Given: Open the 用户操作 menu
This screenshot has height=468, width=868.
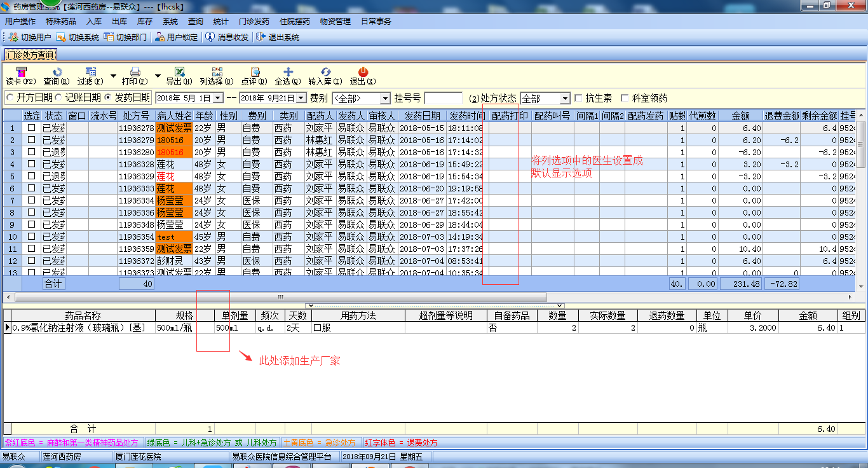Looking at the screenshot, I should click(x=20, y=21).
